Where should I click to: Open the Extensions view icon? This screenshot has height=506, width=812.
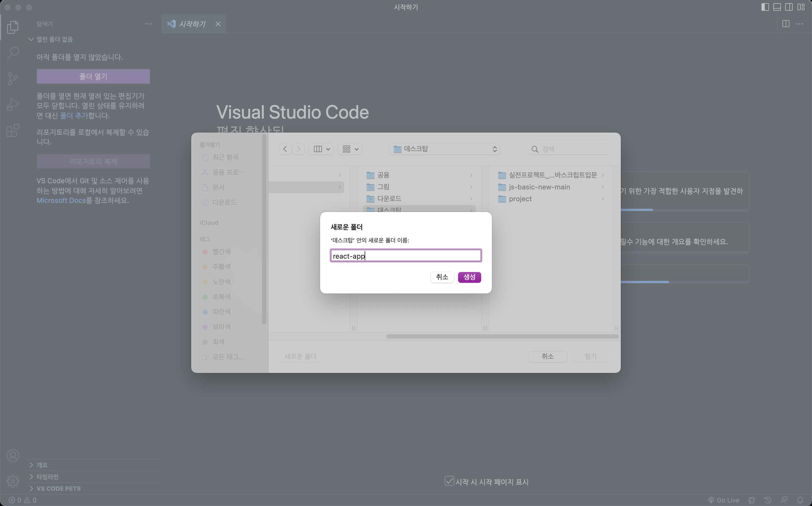click(x=13, y=130)
